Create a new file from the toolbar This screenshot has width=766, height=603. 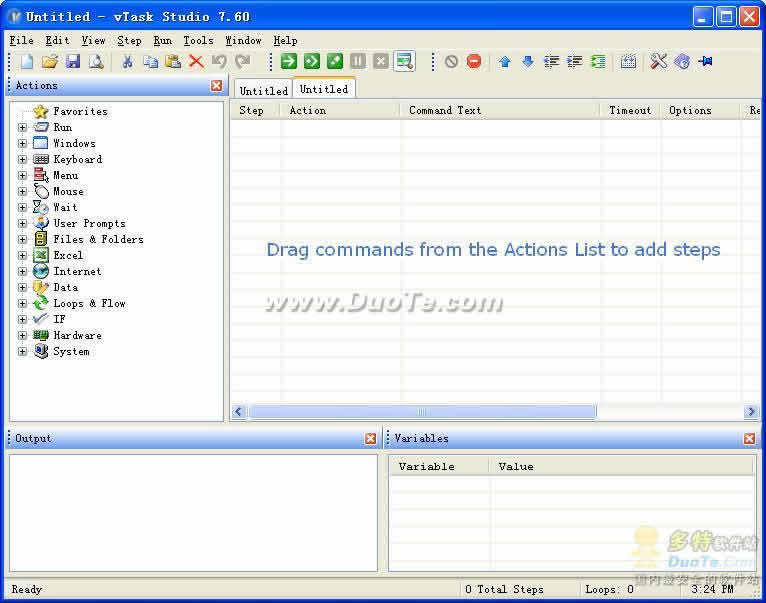pyautogui.click(x=27, y=62)
